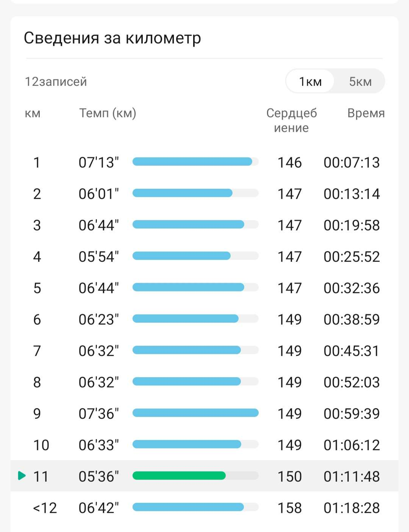Click the Время column header
This screenshot has width=409, height=532.
(366, 113)
